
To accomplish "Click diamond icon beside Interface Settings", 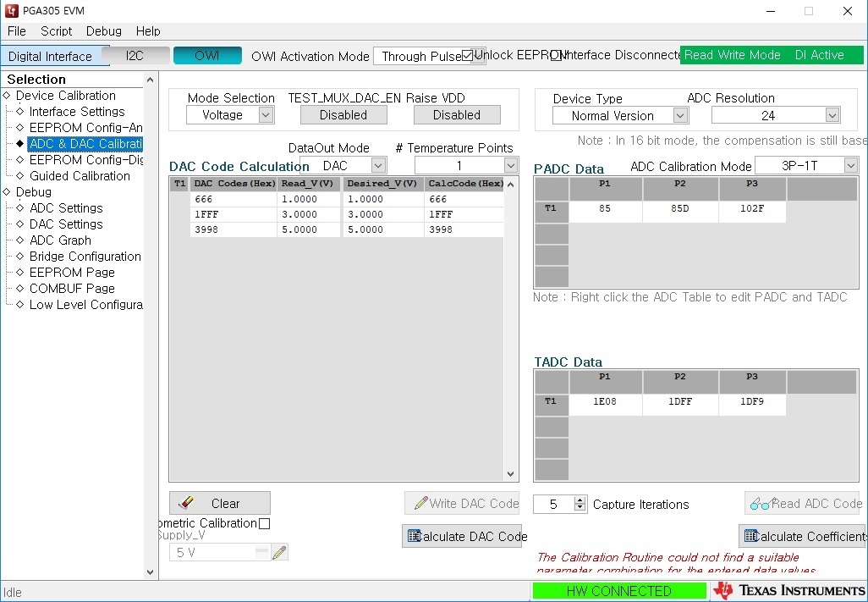I will pos(20,111).
